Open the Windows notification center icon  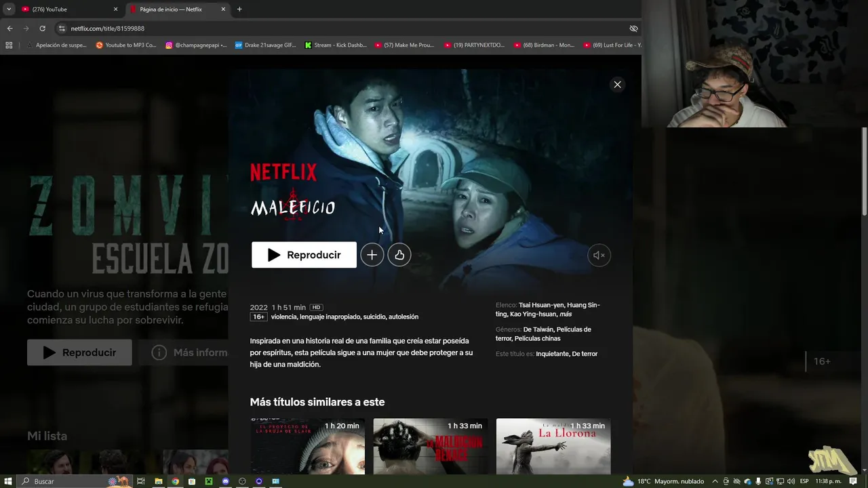coord(853,481)
